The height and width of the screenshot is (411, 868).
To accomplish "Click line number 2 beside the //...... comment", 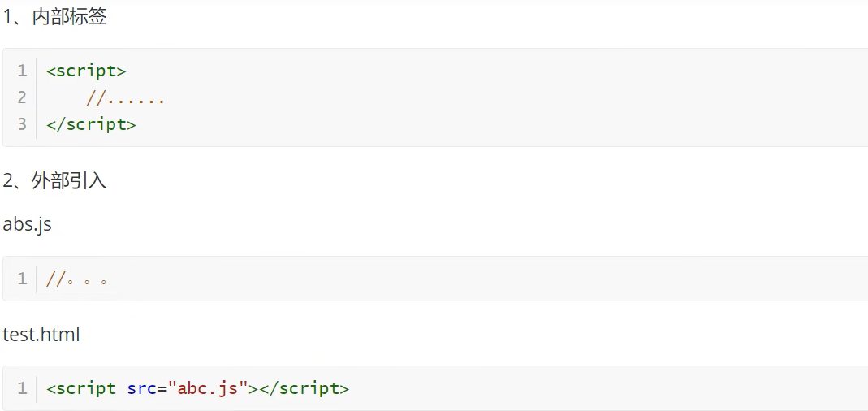I will [x=22, y=97].
